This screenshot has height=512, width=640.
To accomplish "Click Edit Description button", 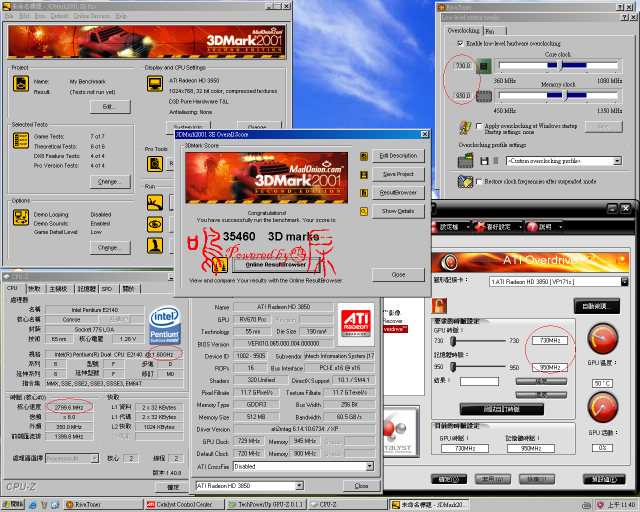I will tap(398, 156).
